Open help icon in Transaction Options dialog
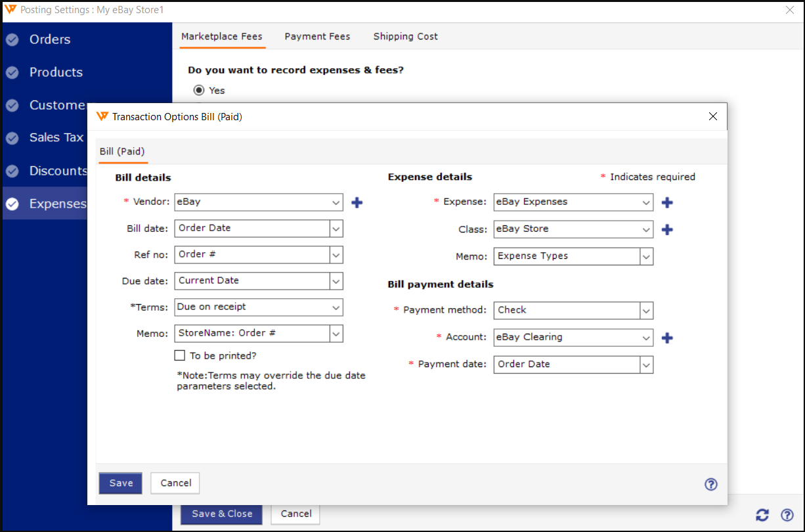Viewport: 805px width, 532px height. tap(710, 484)
